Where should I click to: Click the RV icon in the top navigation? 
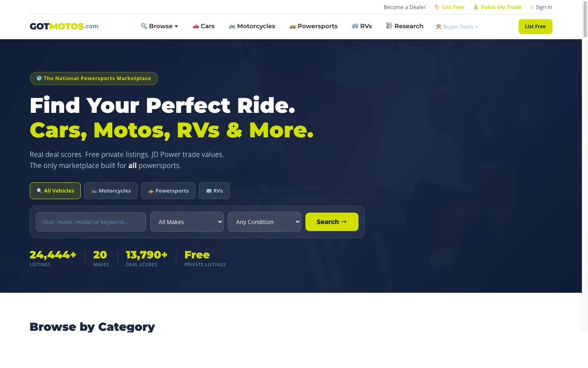click(x=355, y=26)
